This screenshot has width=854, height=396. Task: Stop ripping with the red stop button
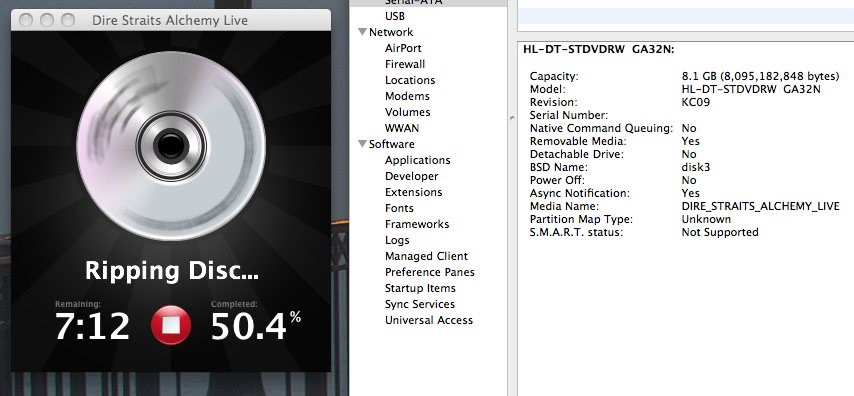point(171,325)
